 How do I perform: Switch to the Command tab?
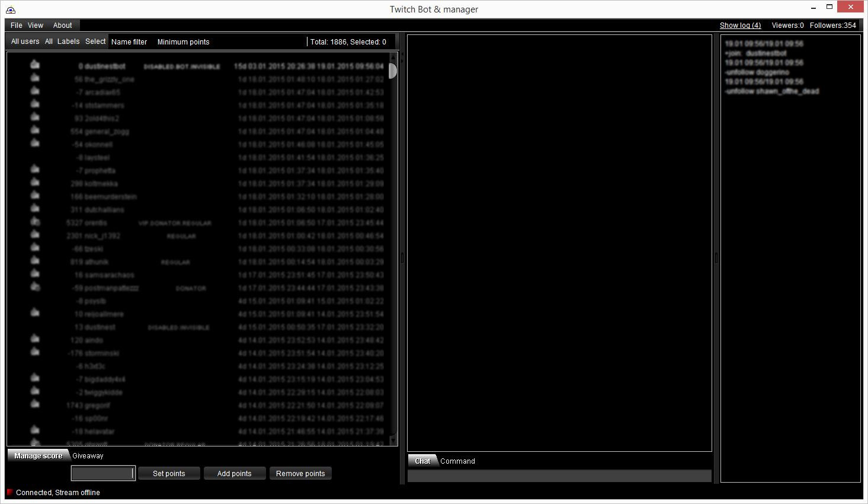(457, 461)
